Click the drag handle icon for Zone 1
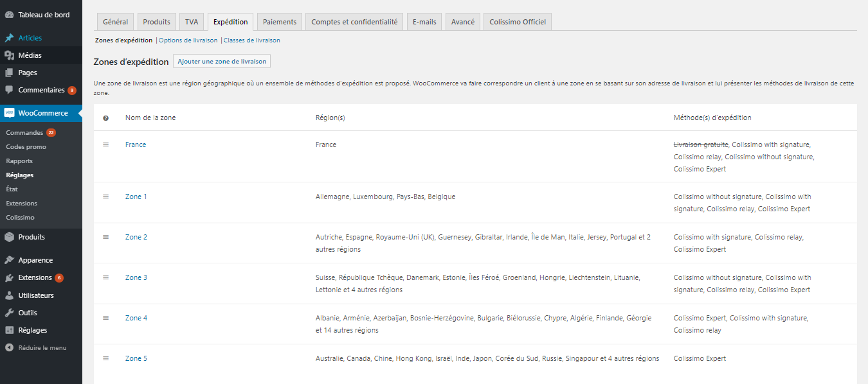Image resolution: width=868 pixels, height=384 pixels. [106, 196]
